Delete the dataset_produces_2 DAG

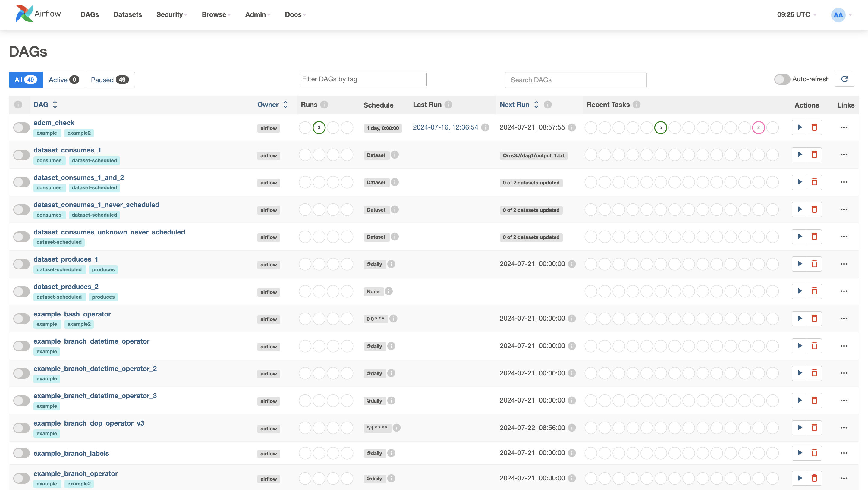click(815, 291)
